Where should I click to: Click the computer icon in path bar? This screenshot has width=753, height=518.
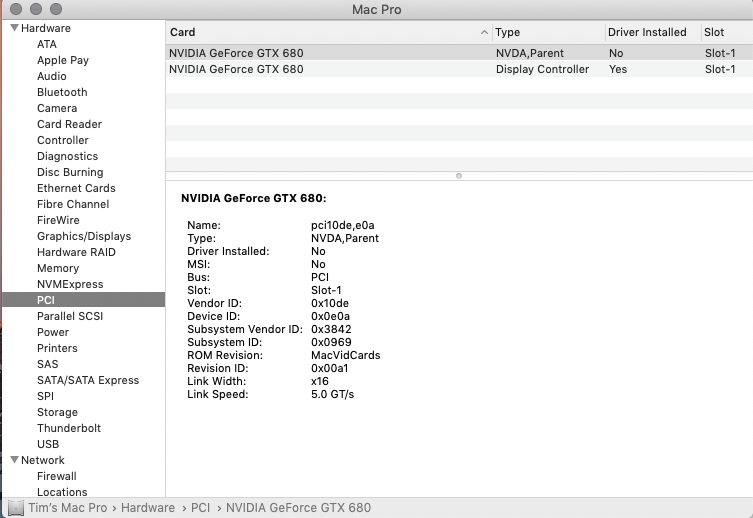[x=15, y=507]
